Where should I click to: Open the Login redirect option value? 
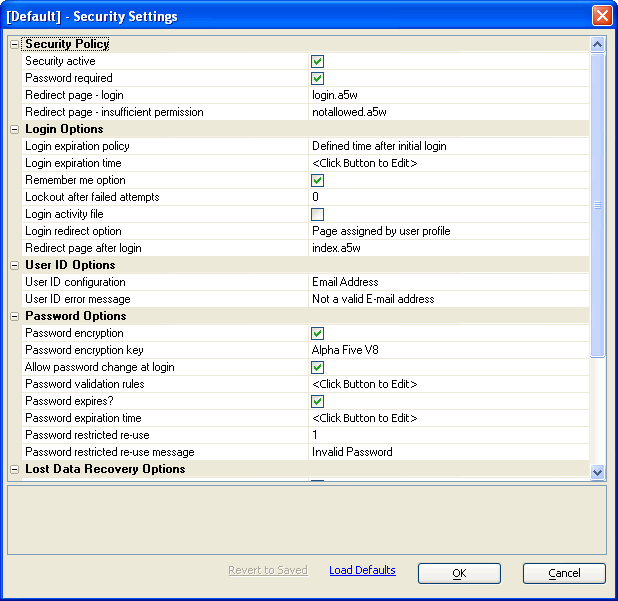point(449,231)
